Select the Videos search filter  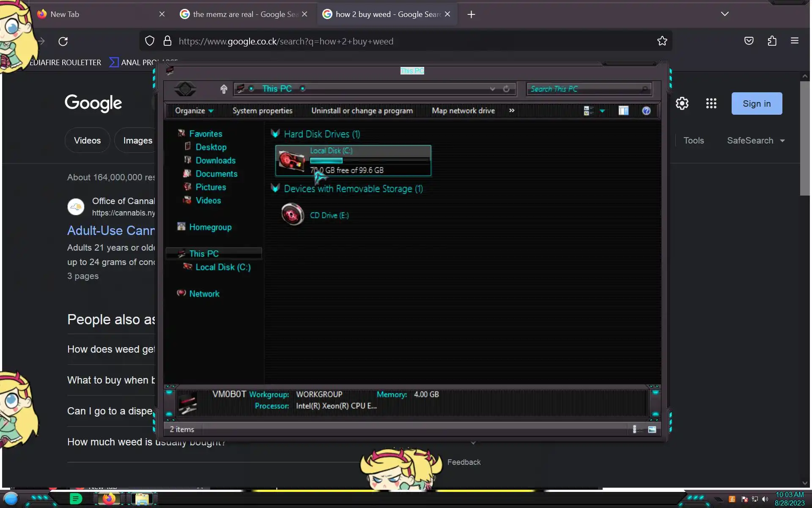tap(87, 141)
